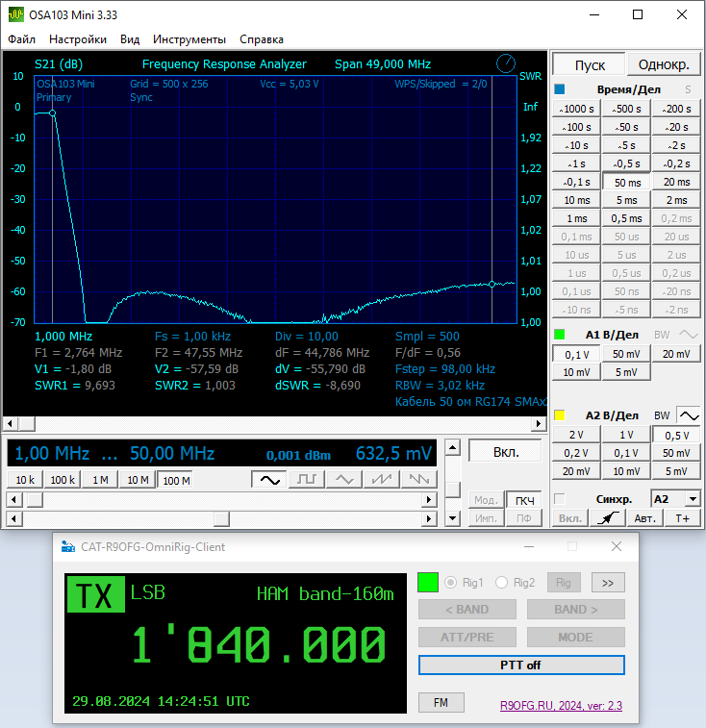706x728 pixels.
Task: Click the green rig status indicator
Action: (x=428, y=582)
